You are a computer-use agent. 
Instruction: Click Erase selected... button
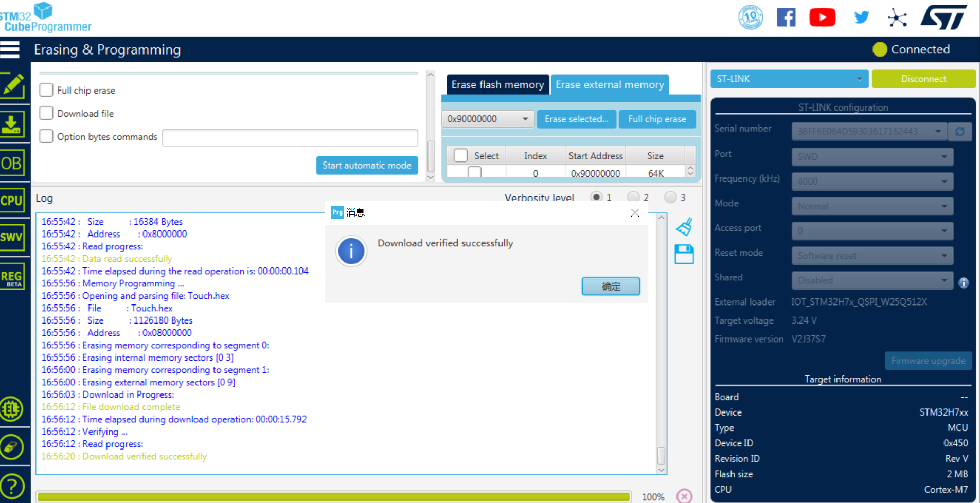pyautogui.click(x=576, y=119)
